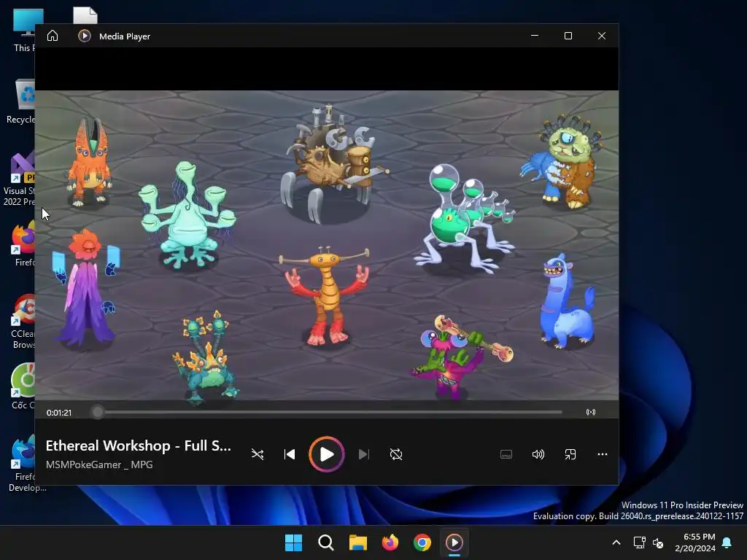Screen dimensions: 747x560
Task: Open the more options menu
Action: tap(602, 454)
